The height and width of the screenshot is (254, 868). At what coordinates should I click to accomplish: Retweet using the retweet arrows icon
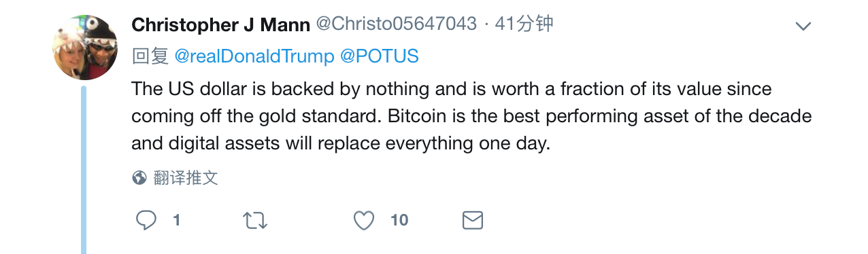point(255,220)
